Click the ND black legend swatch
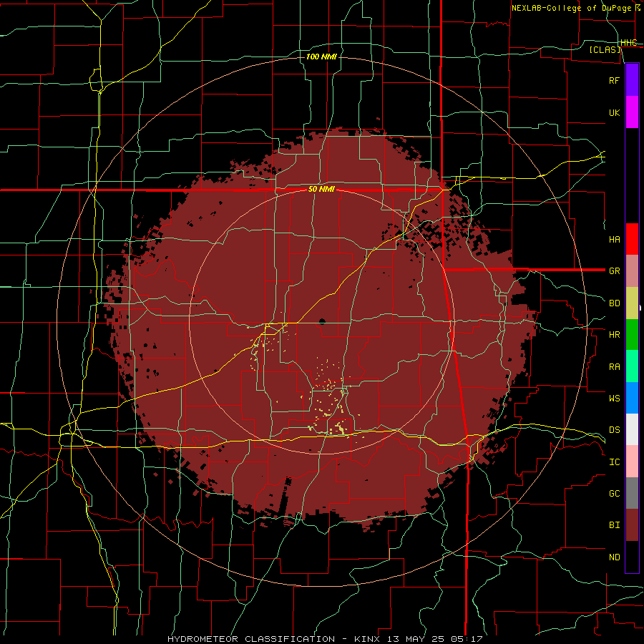Image resolution: width=644 pixels, height=644 pixels. pos(632,557)
